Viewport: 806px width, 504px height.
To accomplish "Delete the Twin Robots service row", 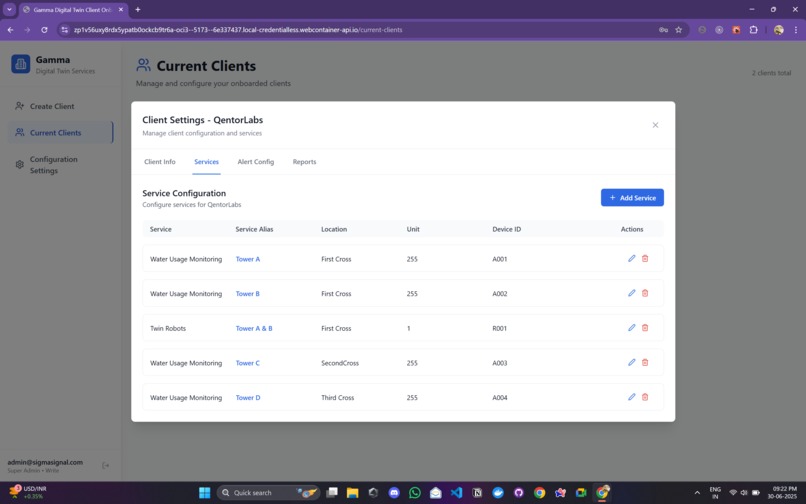I will 645,328.
